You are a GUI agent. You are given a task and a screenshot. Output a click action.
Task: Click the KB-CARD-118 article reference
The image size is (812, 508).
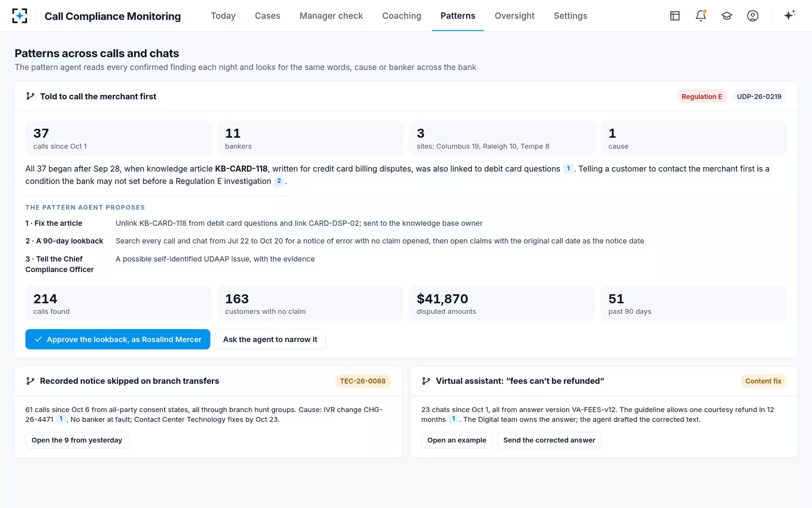(x=241, y=168)
